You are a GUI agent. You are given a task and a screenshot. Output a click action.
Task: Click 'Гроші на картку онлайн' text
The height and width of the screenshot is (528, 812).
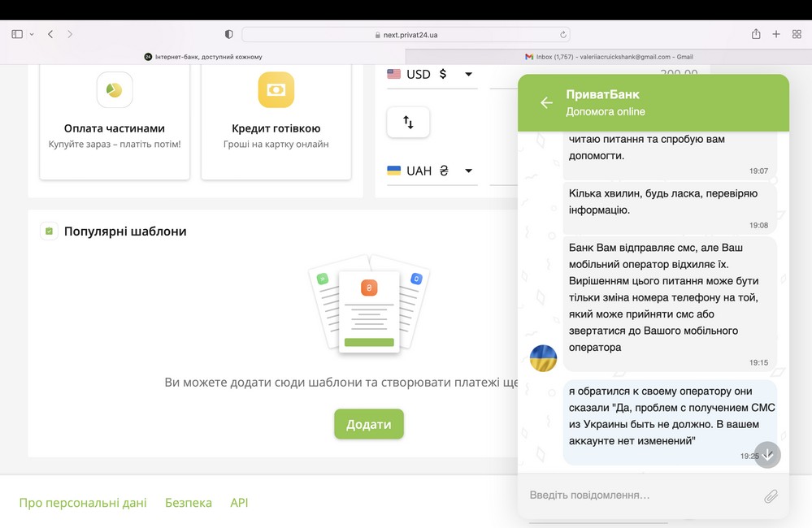[276, 144]
